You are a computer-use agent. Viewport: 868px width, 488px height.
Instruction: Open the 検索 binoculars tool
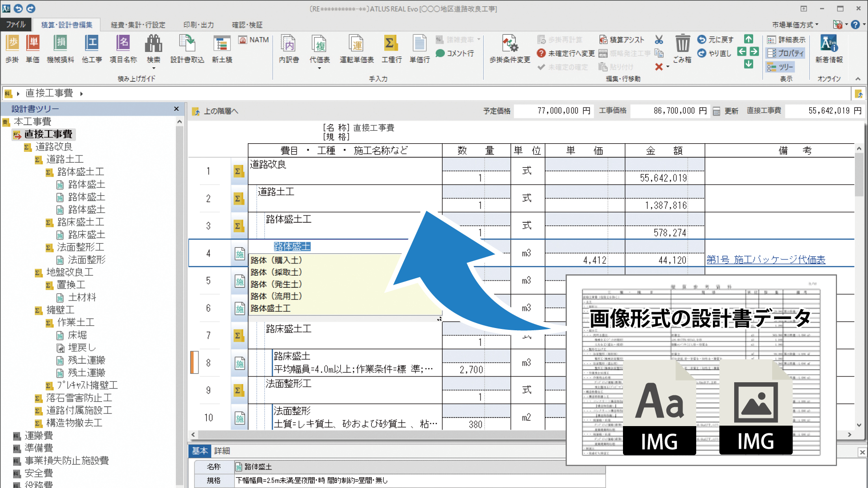153,49
